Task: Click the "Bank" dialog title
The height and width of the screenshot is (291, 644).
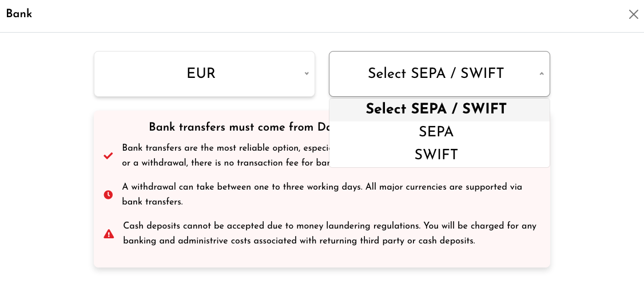Action: 19,14
